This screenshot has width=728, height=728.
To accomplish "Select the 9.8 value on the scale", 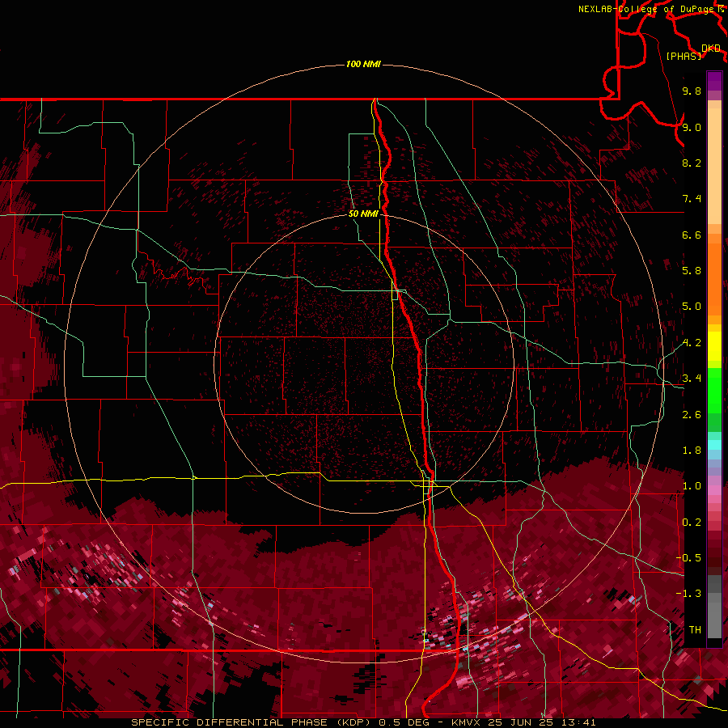I will [692, 91].
